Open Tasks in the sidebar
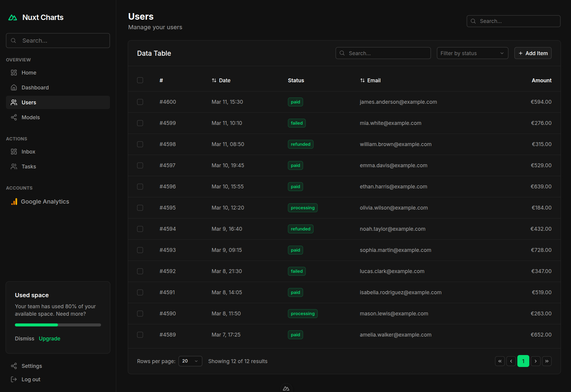This screenshot has width=571, height=392. (58, 166)
